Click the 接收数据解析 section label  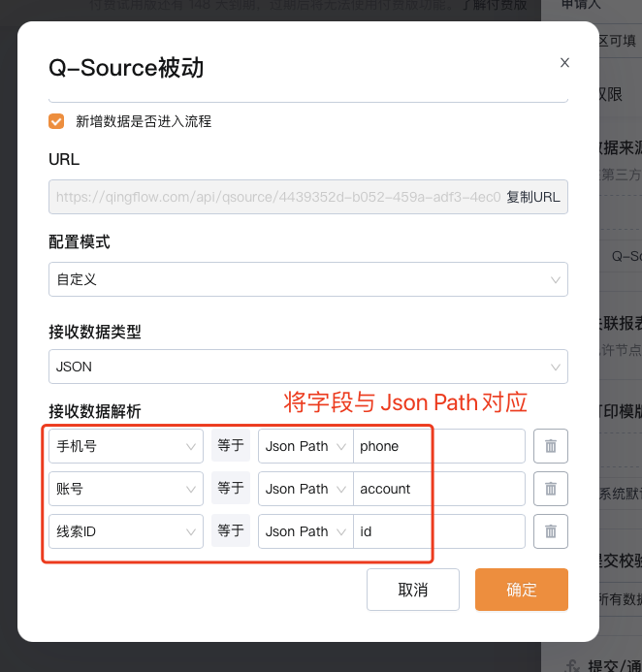pos(95,411)
